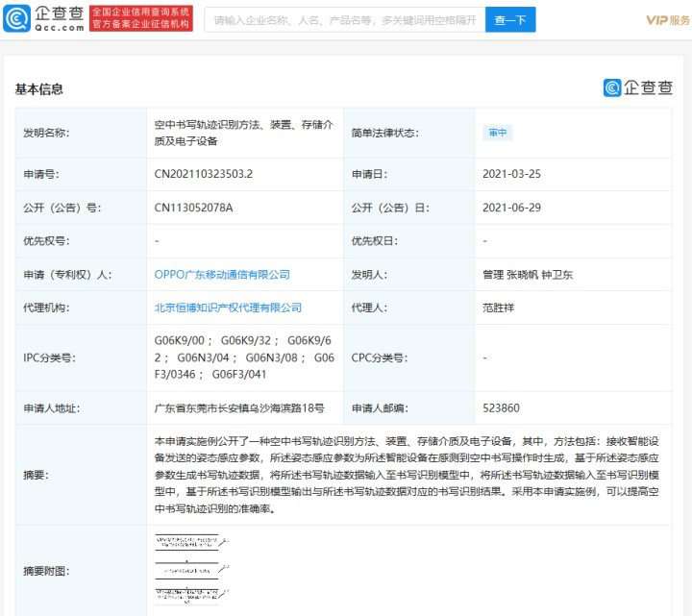Screen dimensions: 692x616
Task: Click the 企查查 watermark logo beside 基本信息
Action: pos(638,87)
